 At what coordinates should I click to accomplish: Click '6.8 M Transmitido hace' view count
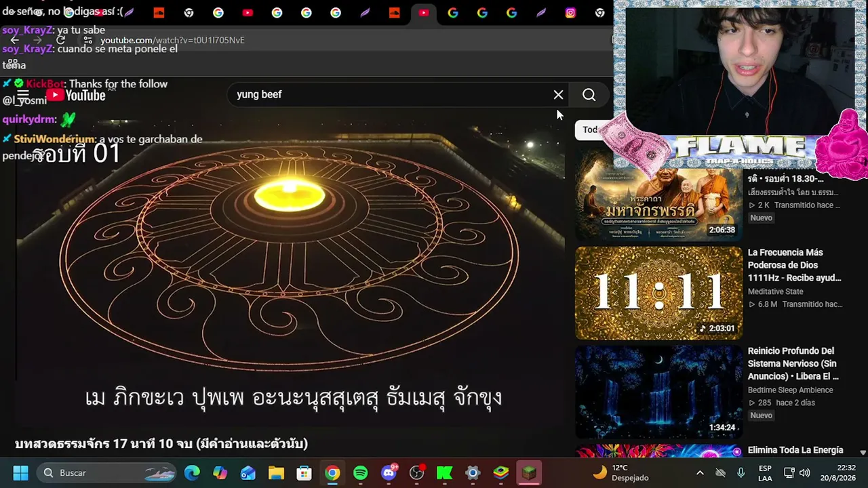coord(795,304)
